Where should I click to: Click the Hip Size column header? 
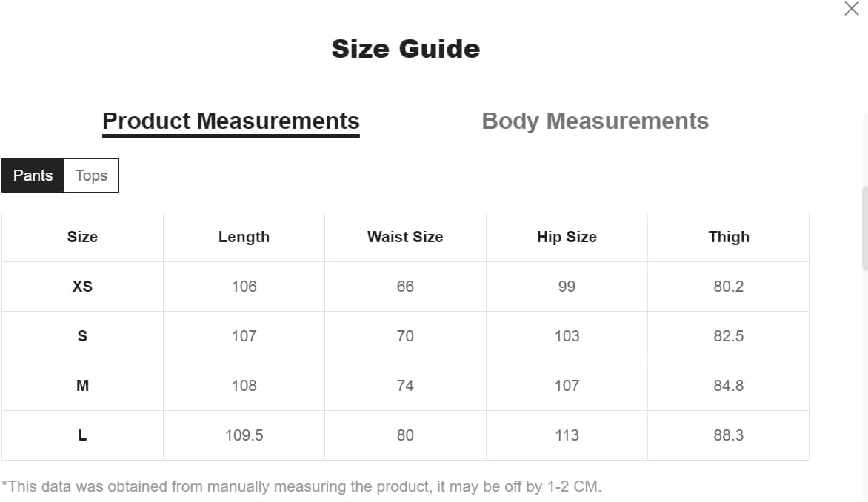pos(567,237)
